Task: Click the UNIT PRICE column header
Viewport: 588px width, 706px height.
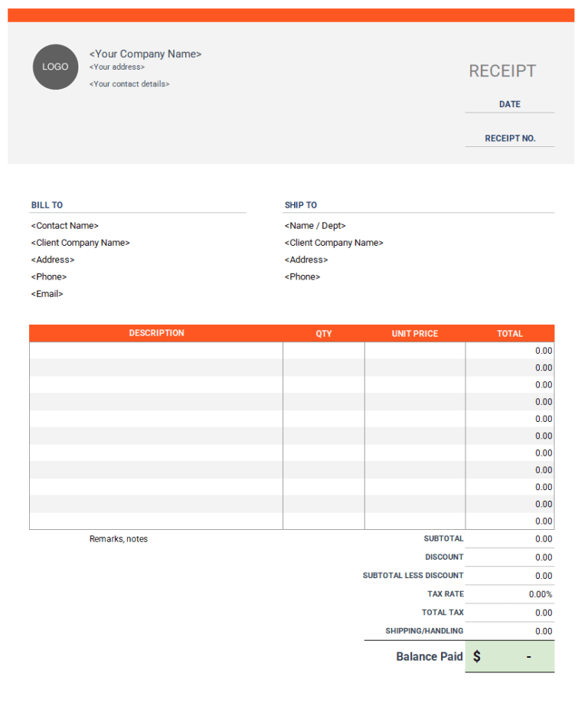Action: tap(415, 334)
